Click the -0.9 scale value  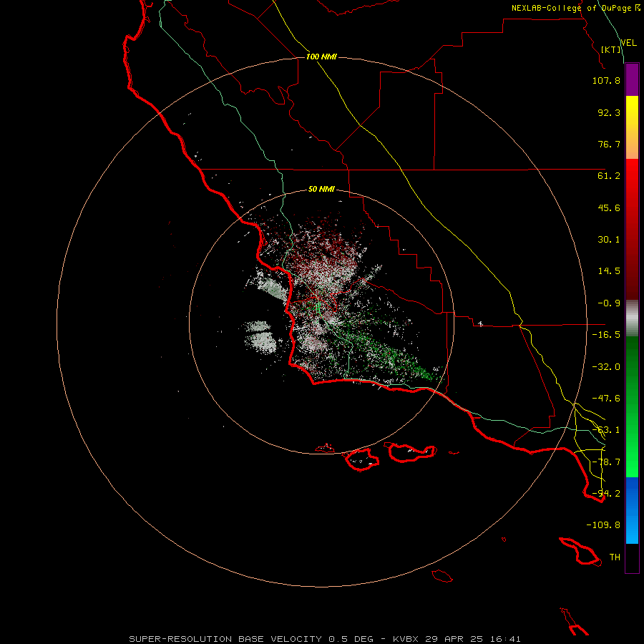coord(609,303)
